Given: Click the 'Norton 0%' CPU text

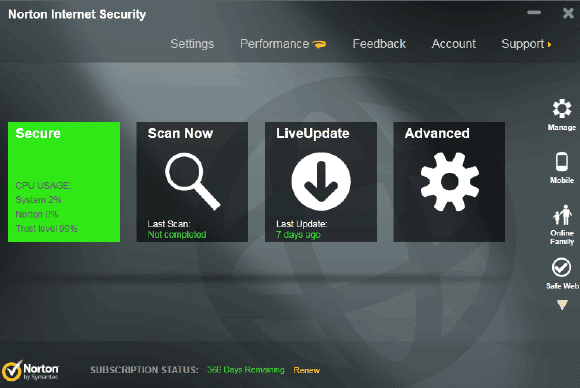Looking at the screenshot, I should tap(37, 214).
